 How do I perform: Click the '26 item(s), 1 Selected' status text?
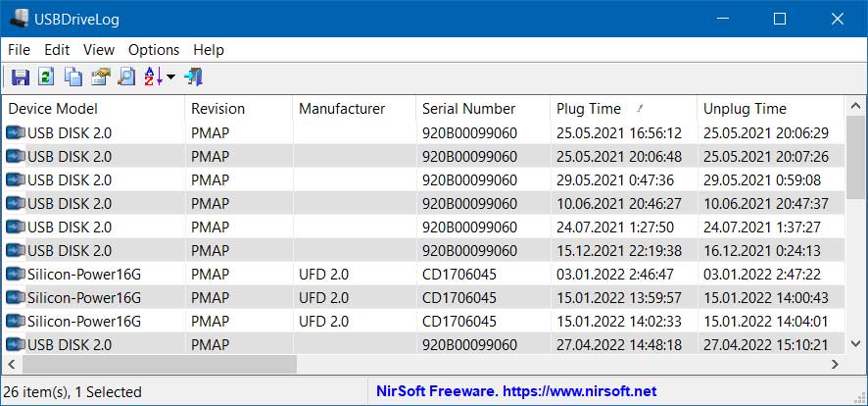[72, 392]
